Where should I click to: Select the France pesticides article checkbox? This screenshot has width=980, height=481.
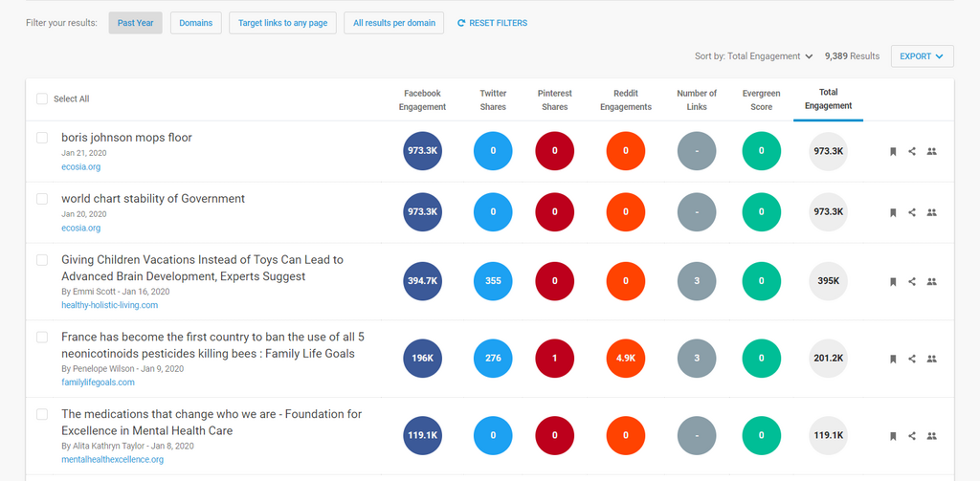(42, 338)
